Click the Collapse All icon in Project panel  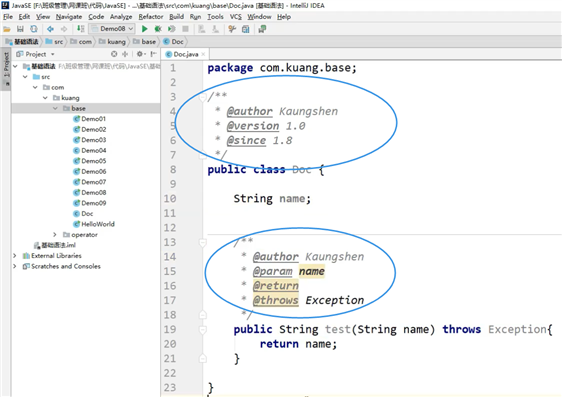(x=125, y=54)
